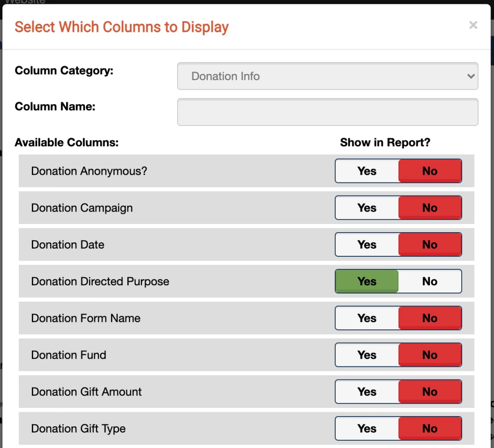
Task: Toggle Donation Date to Yes
Action: coord(367,244)
